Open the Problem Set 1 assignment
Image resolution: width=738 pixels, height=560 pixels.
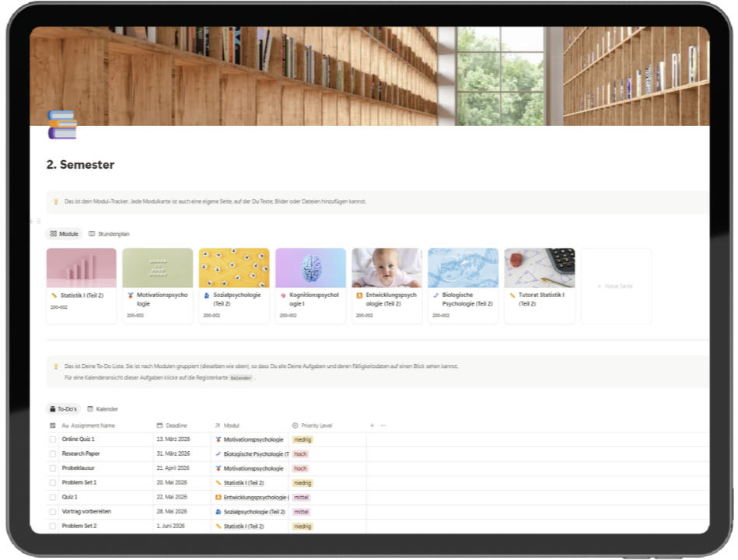pos(79,483)
